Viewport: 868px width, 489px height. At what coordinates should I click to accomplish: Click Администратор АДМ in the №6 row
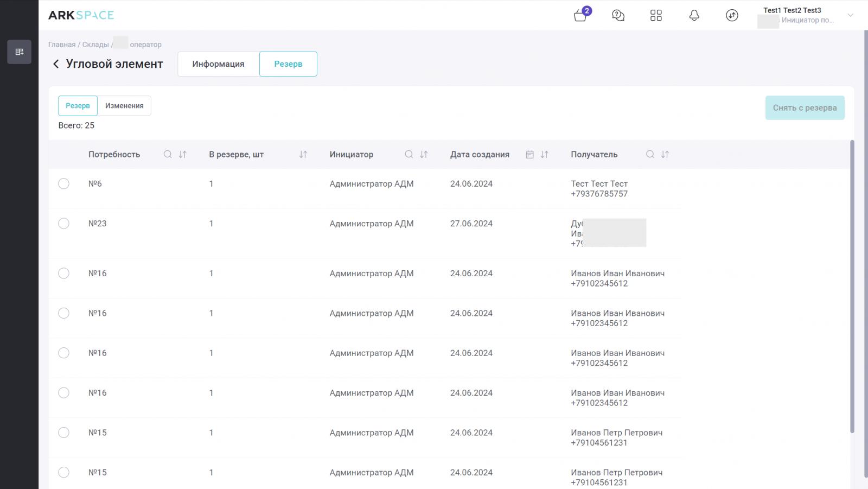372,184
